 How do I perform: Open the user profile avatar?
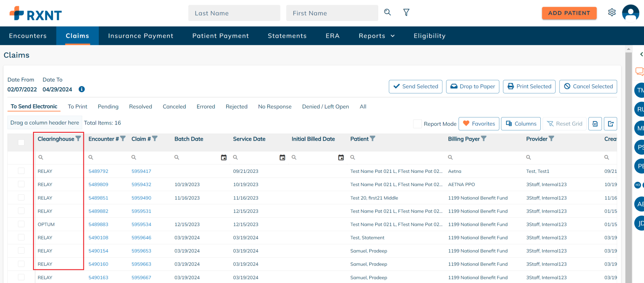click(630, 13)
